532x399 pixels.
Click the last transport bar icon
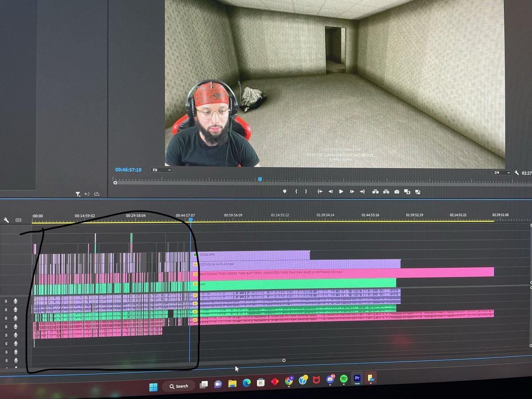click(x=418, y=192)
